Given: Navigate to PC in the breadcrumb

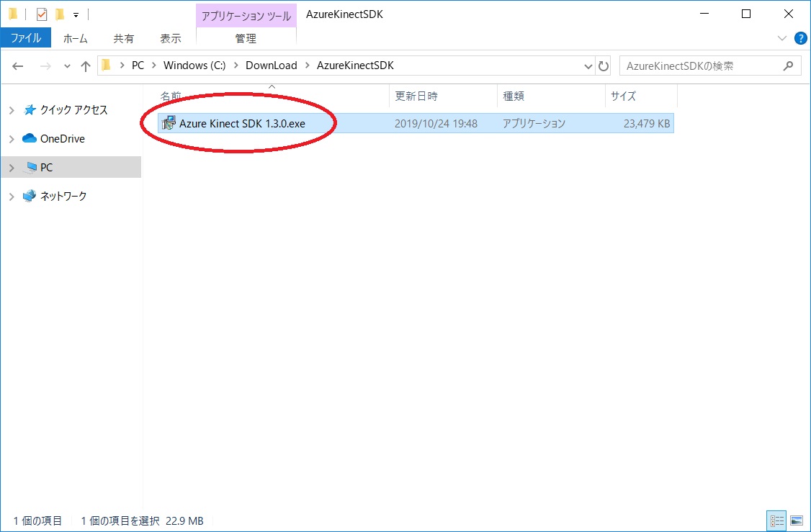Looking at the screenshot, I should click(x=138, y=66).
